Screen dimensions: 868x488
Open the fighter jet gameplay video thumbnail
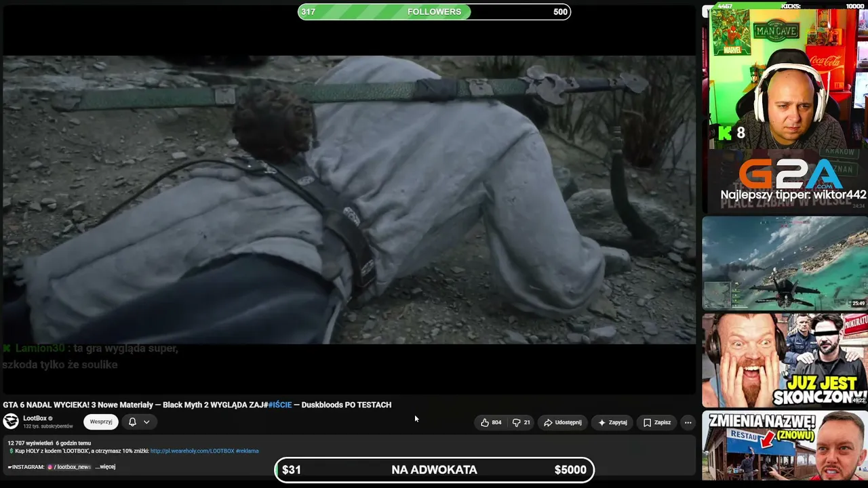[785, 263]
